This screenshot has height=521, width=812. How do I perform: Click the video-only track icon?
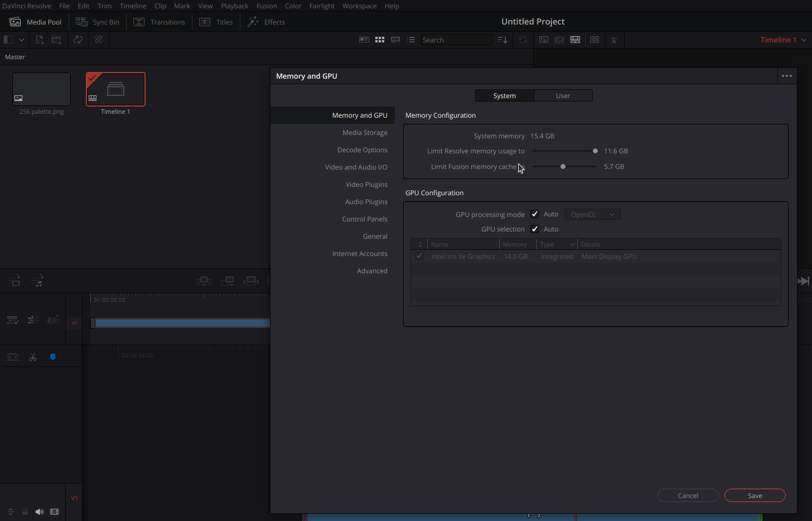click(x=14, y=281)
